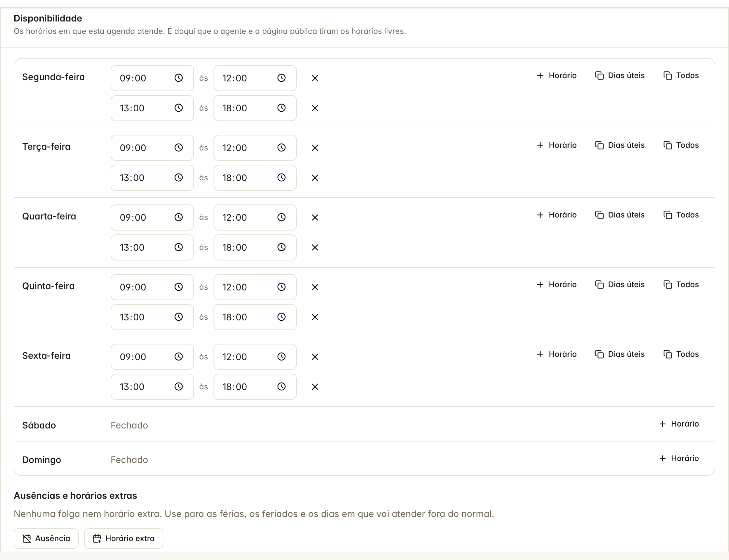729x560 pixels.
Task: Add a Horário to Sexta-feira
Action: point(557,354)
